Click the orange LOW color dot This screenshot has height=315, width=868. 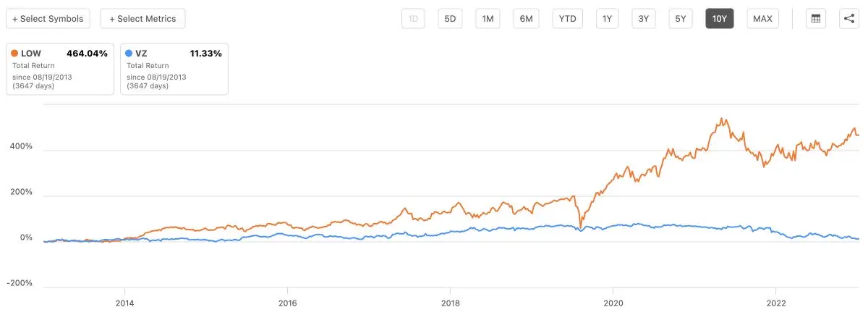point(15,54)
